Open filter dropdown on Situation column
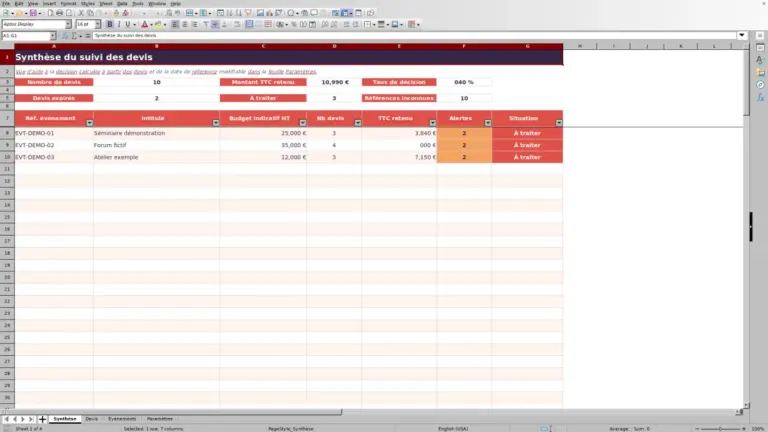The width and height of the screenshot is (768, 432). pos(559,123)
